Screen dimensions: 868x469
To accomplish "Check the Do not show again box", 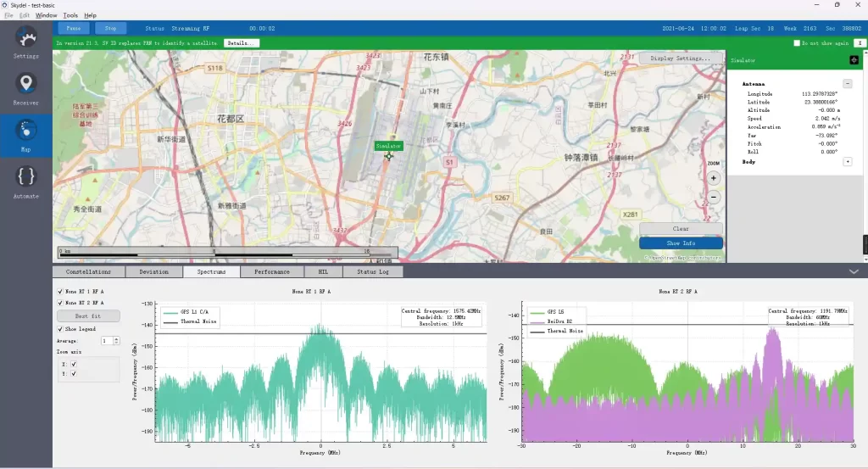I will pos(797,42).
